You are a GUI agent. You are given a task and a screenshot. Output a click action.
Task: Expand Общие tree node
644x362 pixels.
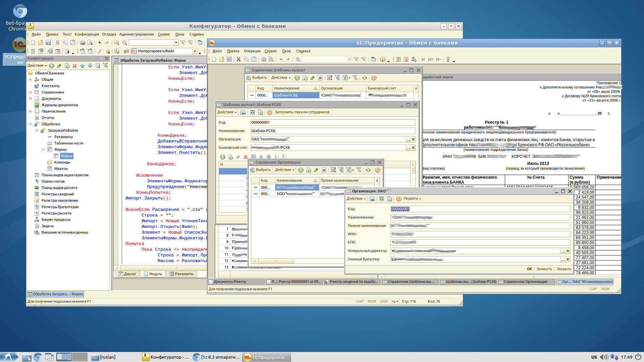click(30, 80)
